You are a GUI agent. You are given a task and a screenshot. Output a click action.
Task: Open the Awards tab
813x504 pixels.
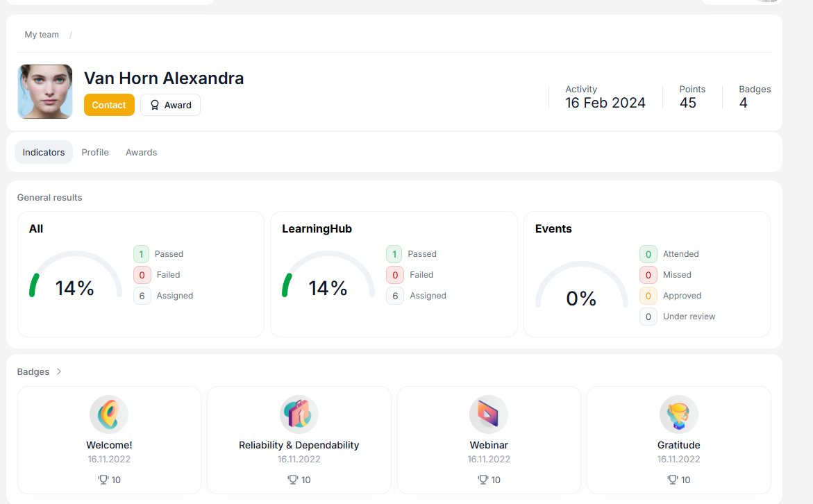[x=141, y=152]
